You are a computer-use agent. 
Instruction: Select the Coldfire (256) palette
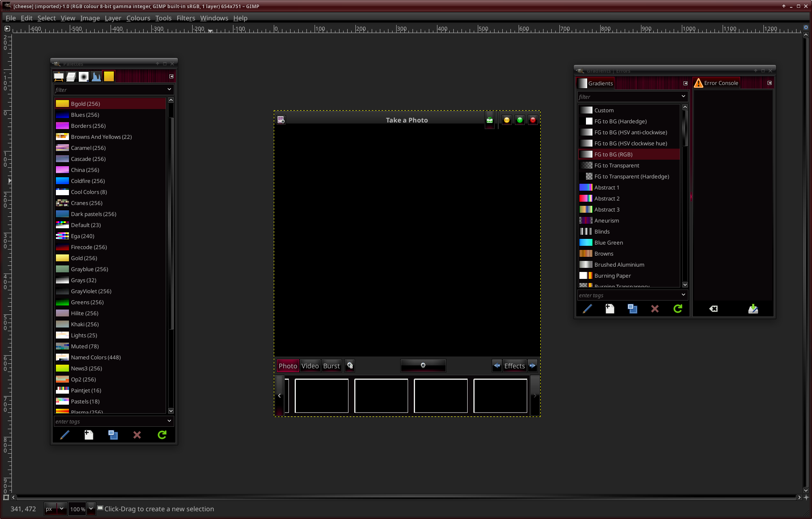pyautogui.click(x=88, y=181)
